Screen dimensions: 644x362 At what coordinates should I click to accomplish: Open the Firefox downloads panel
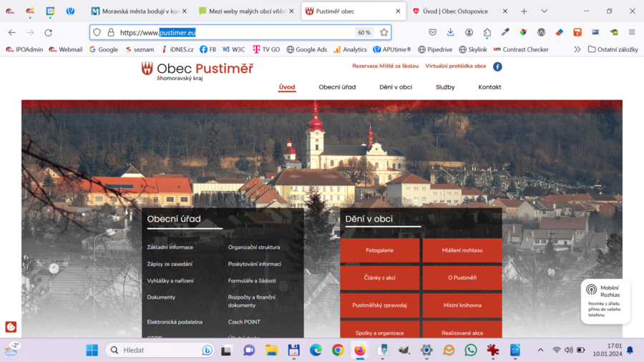point(451,32)
